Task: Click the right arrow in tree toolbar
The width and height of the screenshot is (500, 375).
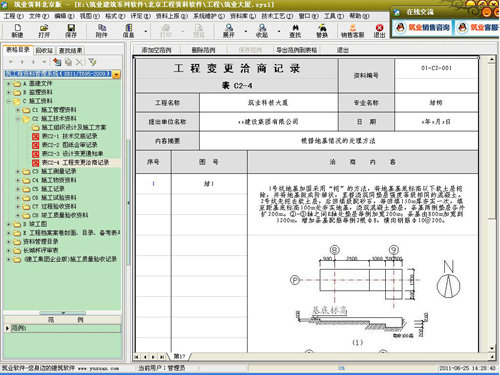Action: (x=44, y=62)
